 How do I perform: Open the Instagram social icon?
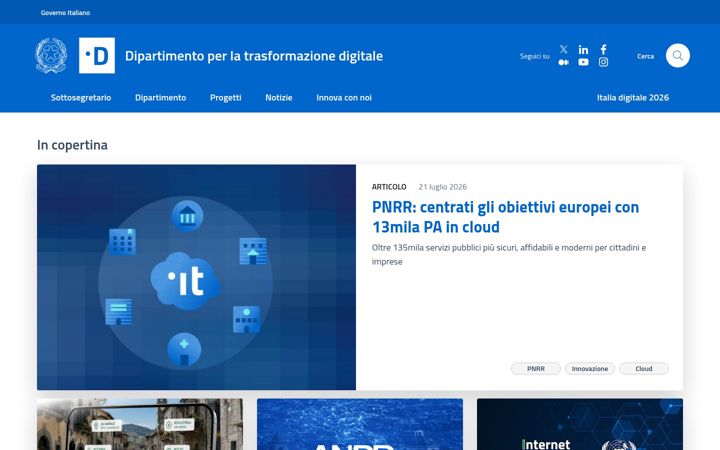pyautogui.click(x=603, y=62)
